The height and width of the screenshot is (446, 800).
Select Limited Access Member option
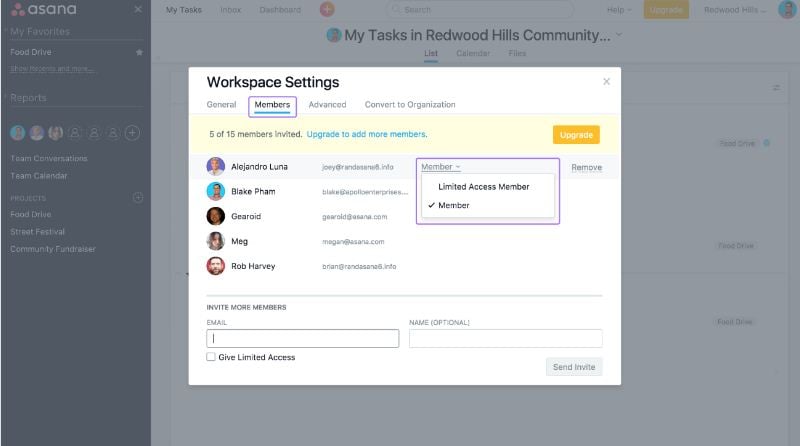(x=483, y=187)
